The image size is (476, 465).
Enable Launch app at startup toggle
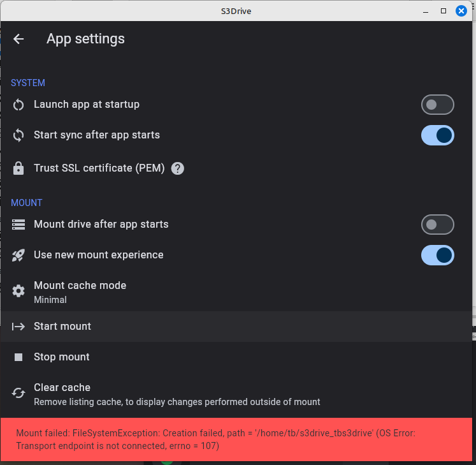437,105
